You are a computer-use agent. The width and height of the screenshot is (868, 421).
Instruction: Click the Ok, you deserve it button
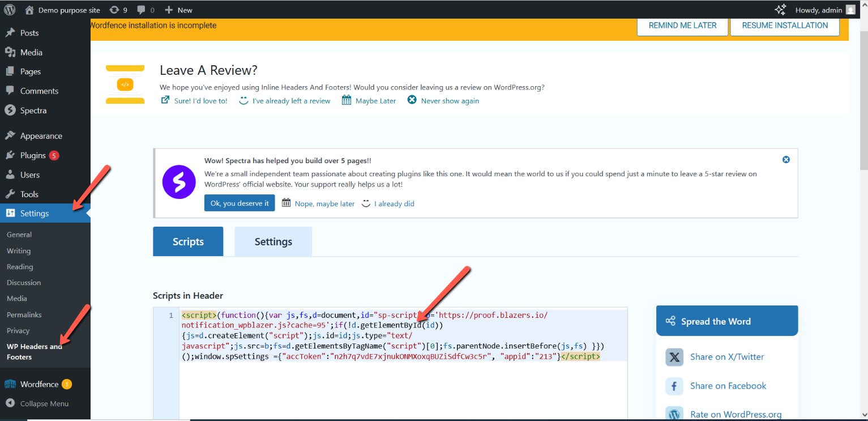tap(240, 203)
